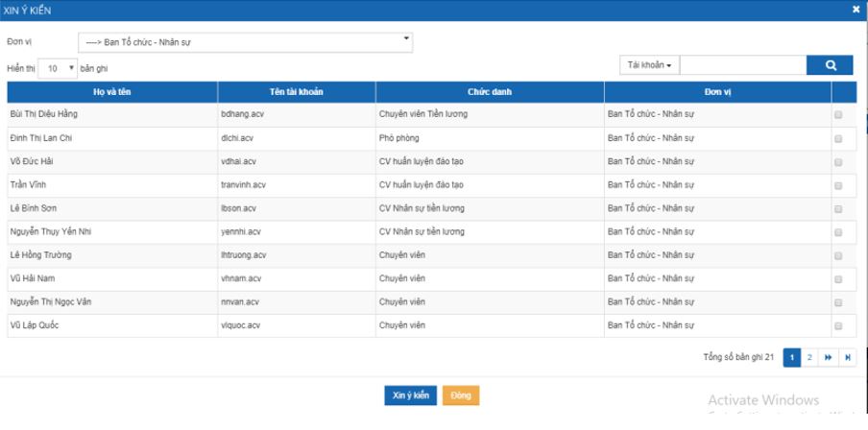Toggle checkbox for Vũ Lập Quốc

(838, 324)
